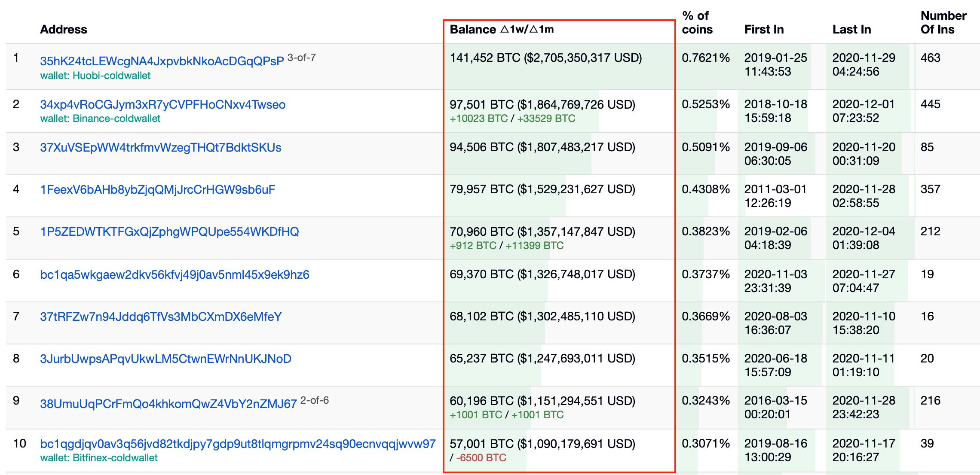Open address 37XuVSEpWW4trkfmvWzegTHQt7BdktSKUs
The height and width of the screenshot is (475, 980).
point(160,147)
